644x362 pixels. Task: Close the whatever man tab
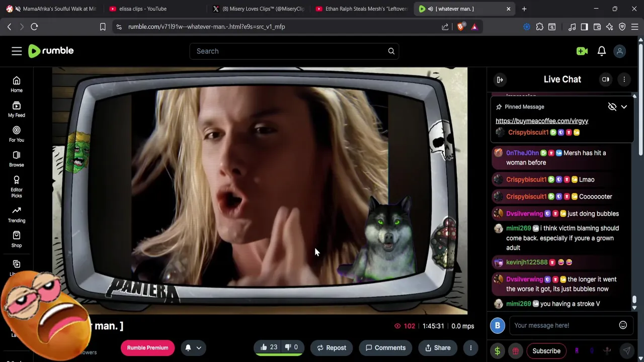pyautogui.click(x=508, y=9)
